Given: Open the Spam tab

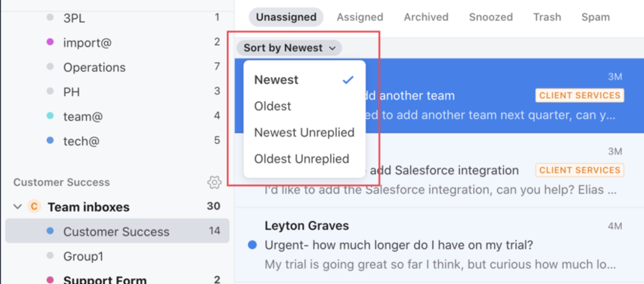Looking at the screenshot, I should pos(595,17).
